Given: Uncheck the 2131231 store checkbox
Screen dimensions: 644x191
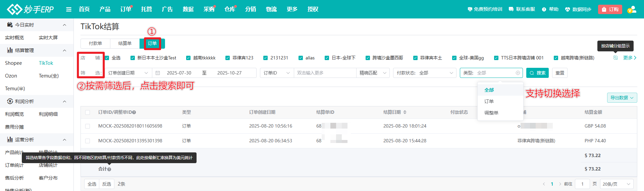Looking at the screenshot, I should 266,58.
